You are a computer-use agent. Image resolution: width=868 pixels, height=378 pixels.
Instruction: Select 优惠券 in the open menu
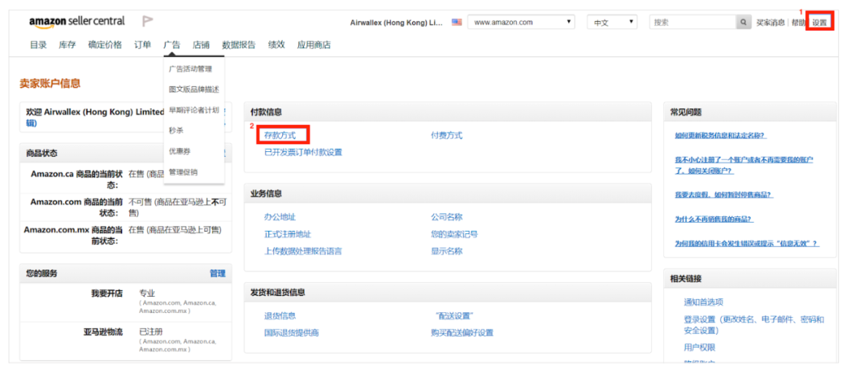[x=179, y=150]
